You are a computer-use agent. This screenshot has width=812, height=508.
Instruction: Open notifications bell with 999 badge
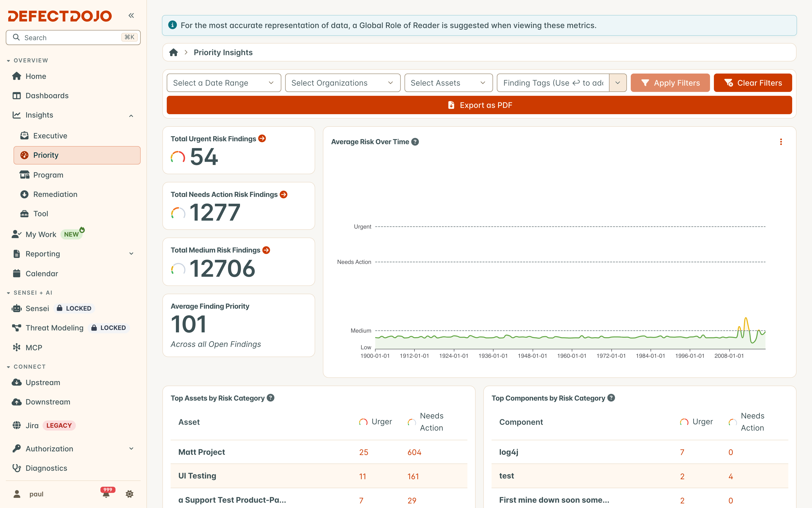coord(107,493)
